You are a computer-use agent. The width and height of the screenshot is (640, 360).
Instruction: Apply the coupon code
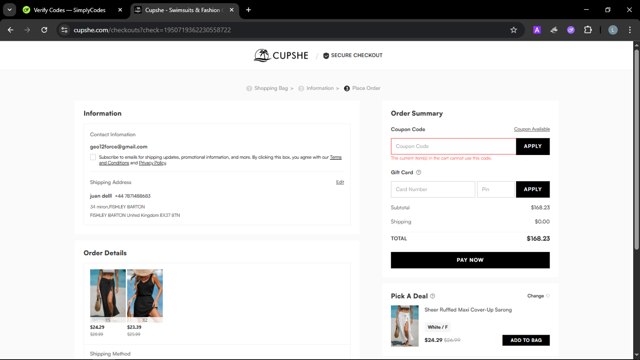pos(533,146)
